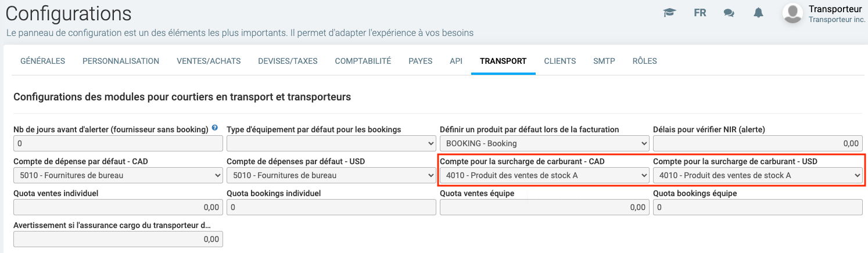Open the SMTP tab
This screenshot has height=253, width=868.
point(604,61)
